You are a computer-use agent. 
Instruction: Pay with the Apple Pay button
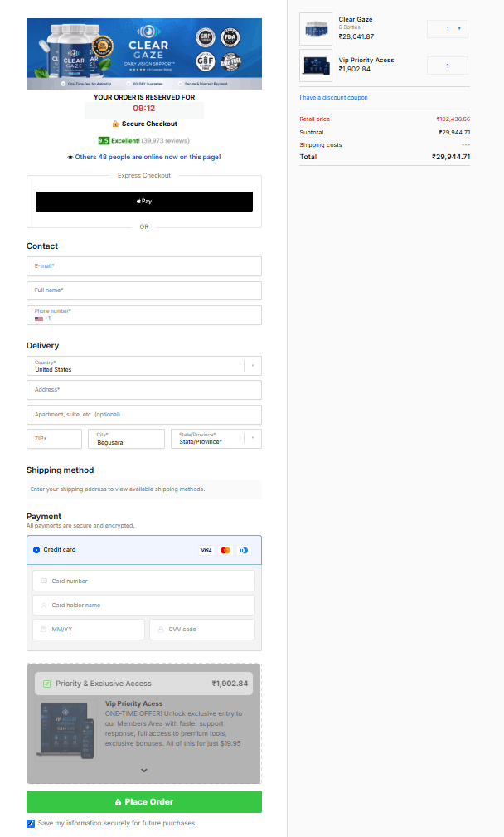coord(144,202)
